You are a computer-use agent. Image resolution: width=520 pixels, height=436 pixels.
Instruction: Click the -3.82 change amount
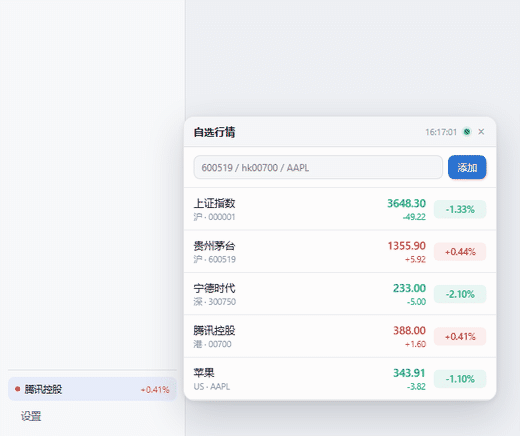416,387
